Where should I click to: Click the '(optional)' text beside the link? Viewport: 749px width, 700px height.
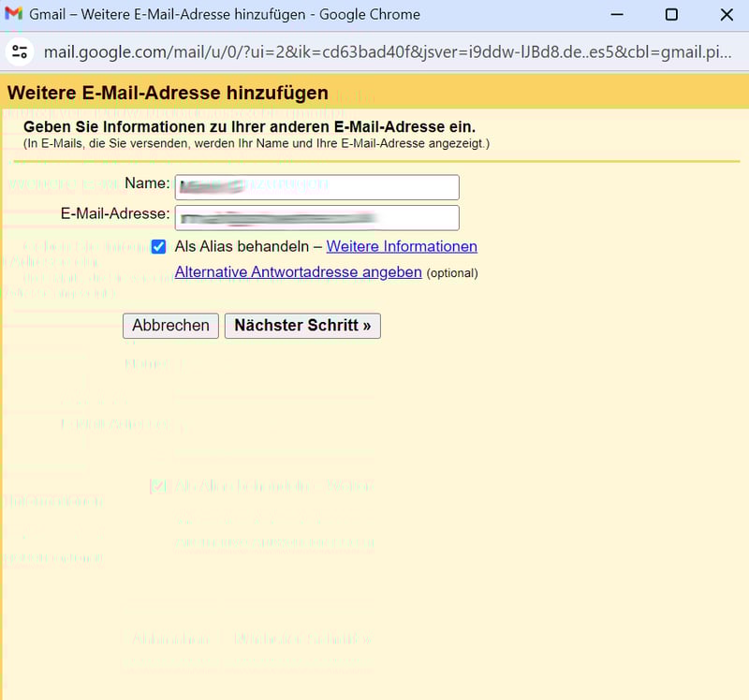tap(452, 273)
